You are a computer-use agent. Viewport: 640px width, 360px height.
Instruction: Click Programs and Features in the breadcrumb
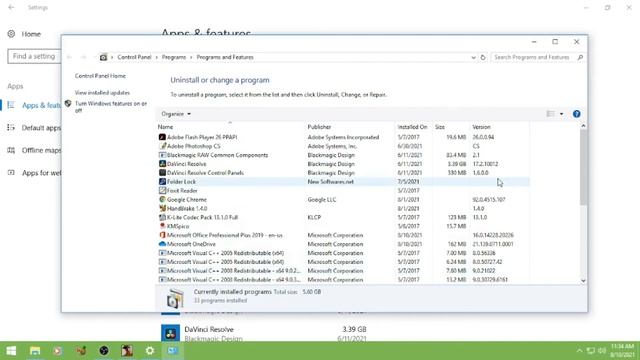tap(225, 58)
